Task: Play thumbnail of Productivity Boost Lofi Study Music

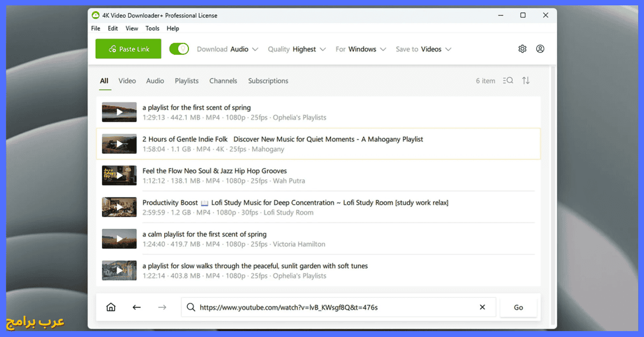Action: pos(119,207)
